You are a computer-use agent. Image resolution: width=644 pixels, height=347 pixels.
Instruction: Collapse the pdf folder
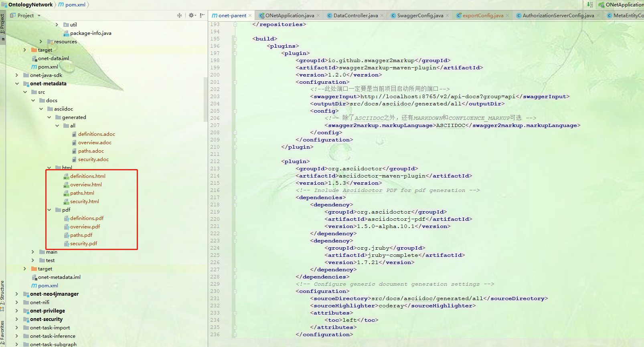tap(49, 210)
